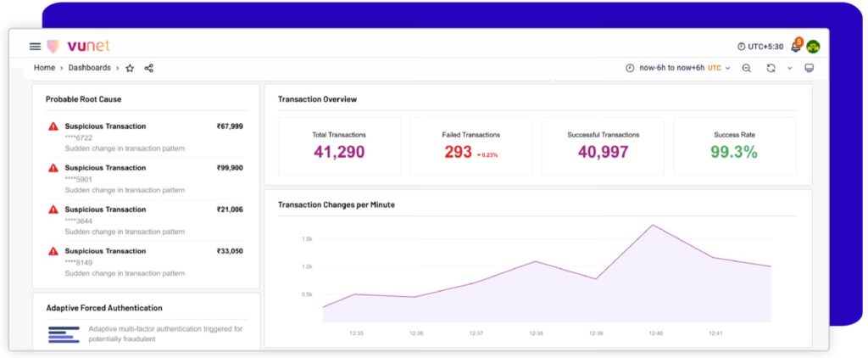The image size is (868, 358).
Task: Click the vunet logo
Action: [78, 47]
